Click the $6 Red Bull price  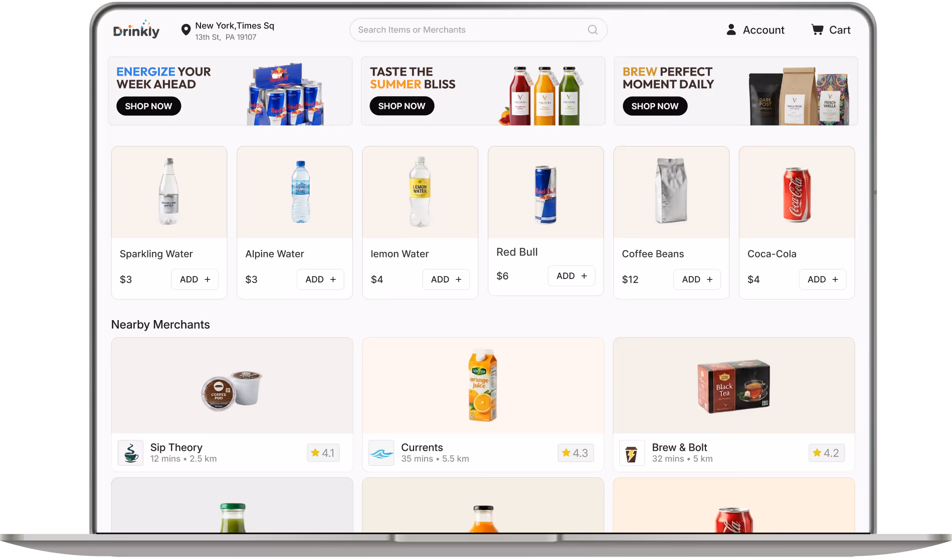pyautogui.click(x=502, y=276)
